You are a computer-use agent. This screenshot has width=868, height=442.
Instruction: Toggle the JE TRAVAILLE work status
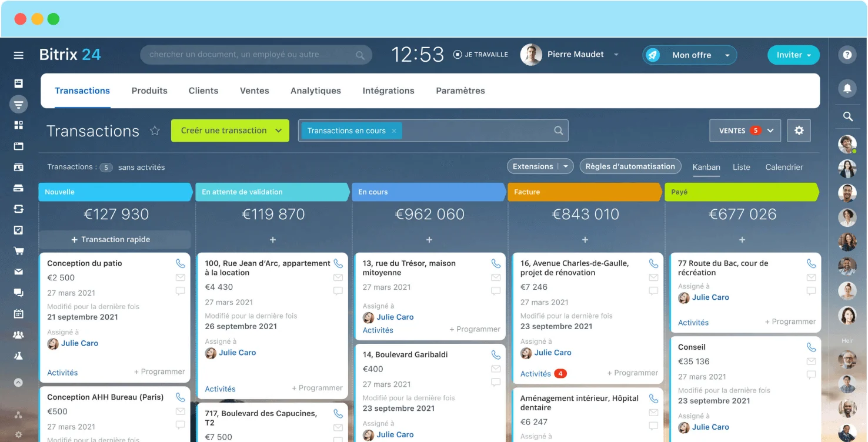tap(480, 55)
